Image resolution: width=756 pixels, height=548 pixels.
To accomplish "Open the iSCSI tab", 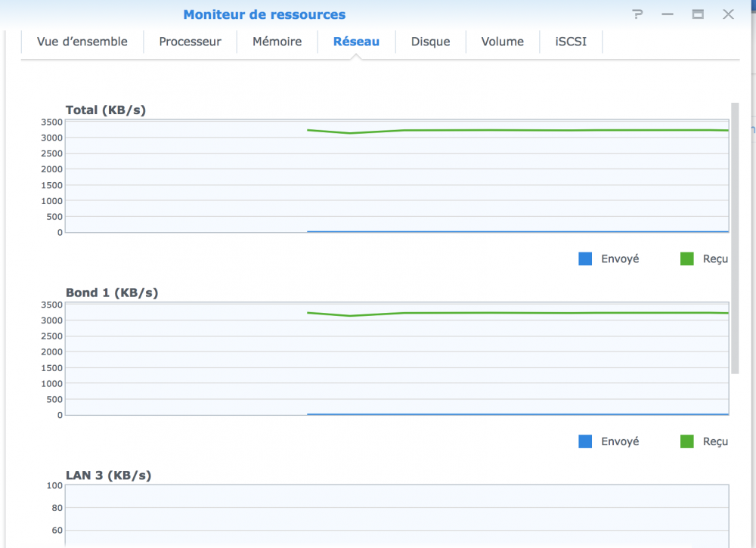I will tap(571, 42).
